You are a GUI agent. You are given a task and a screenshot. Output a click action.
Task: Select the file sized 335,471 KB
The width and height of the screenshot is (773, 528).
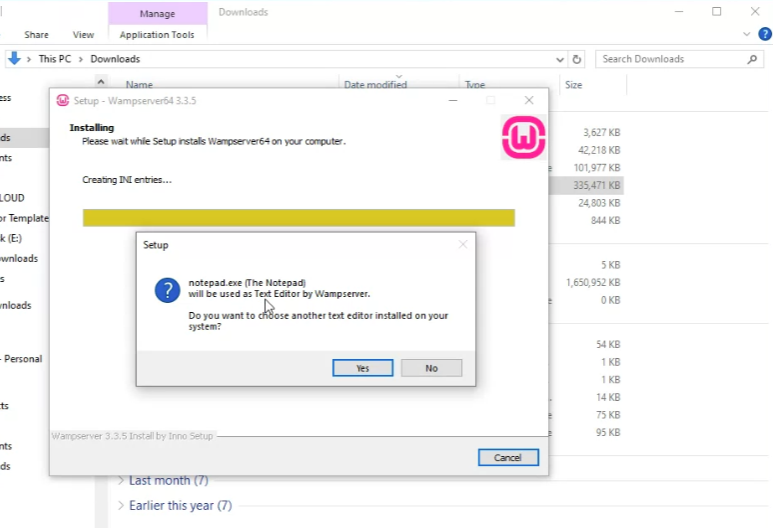click(x=597, y=185)
